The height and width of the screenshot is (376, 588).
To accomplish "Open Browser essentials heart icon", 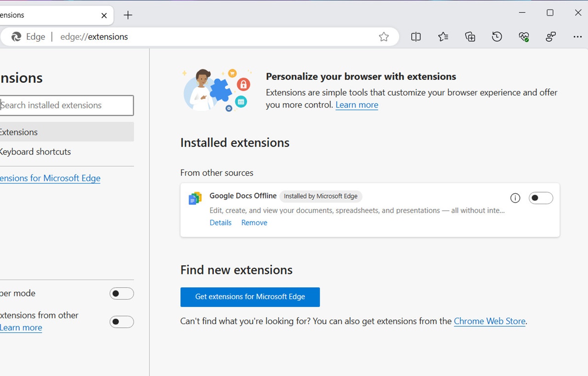I will pos(524,37).
